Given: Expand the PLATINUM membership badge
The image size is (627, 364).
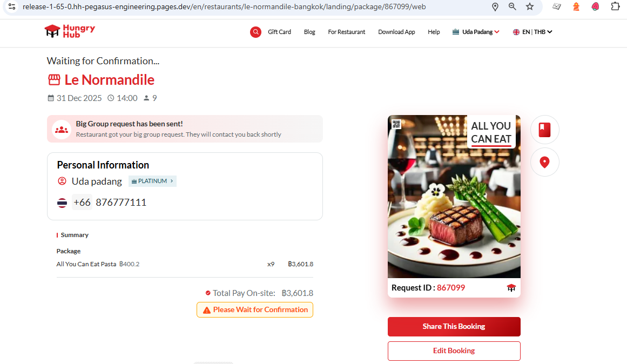Looking at the screenshot, I should point(152,181).
